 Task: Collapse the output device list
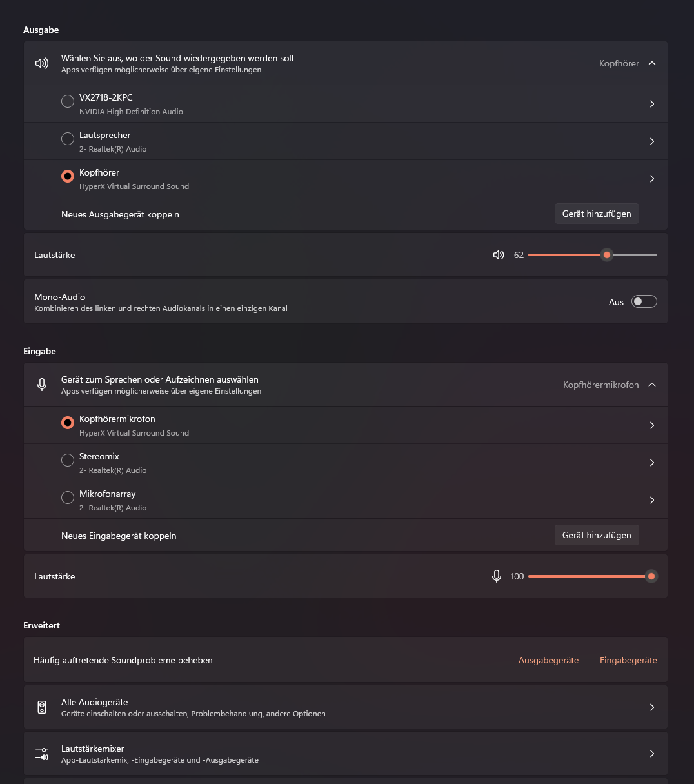(652, 63)
